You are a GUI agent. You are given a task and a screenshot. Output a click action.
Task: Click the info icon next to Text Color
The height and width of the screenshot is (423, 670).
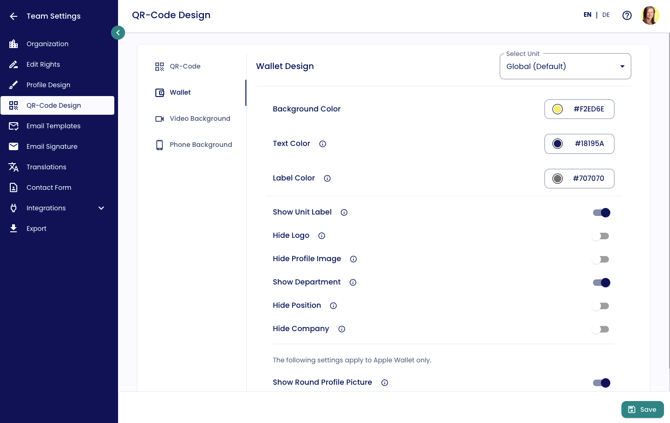pyautogui.click(x=322, y=144)
